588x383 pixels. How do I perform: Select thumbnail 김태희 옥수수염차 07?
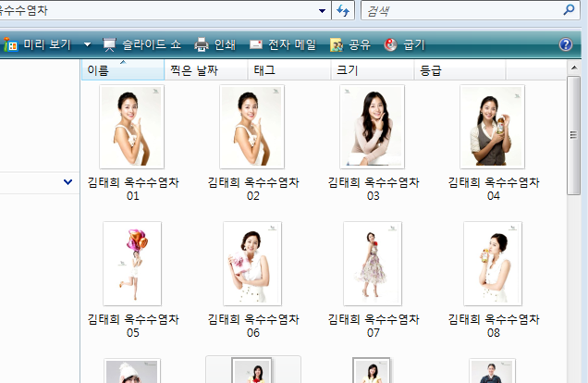point(373,264)
